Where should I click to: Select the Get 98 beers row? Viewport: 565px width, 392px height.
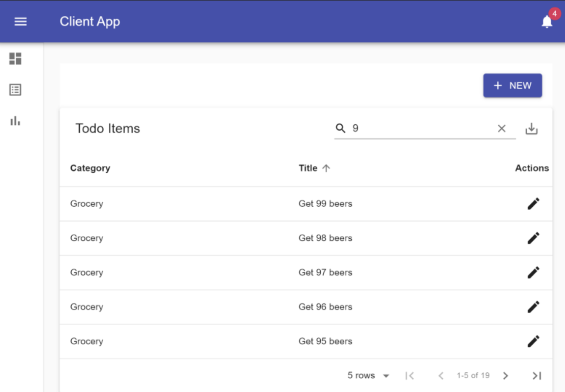pos(306,238)
